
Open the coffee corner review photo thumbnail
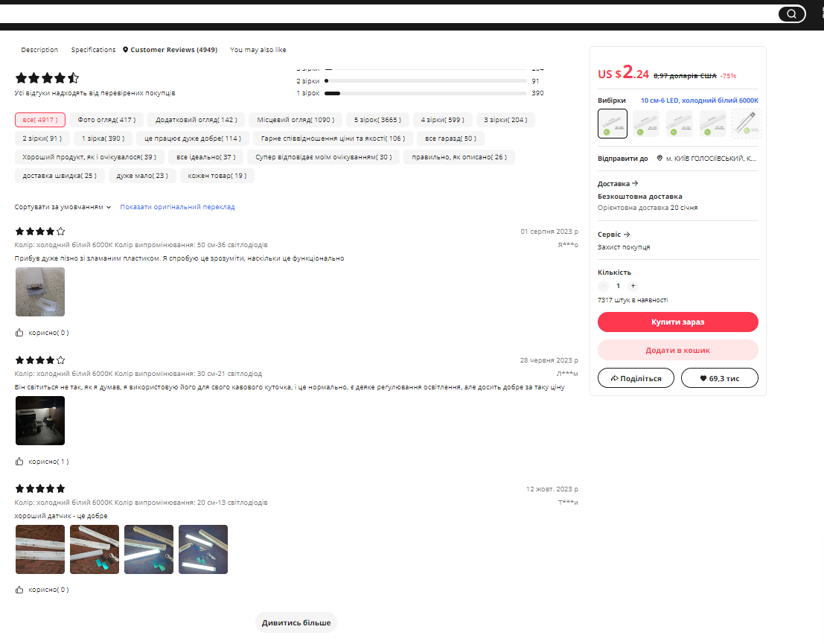click(x=40, y=421)
